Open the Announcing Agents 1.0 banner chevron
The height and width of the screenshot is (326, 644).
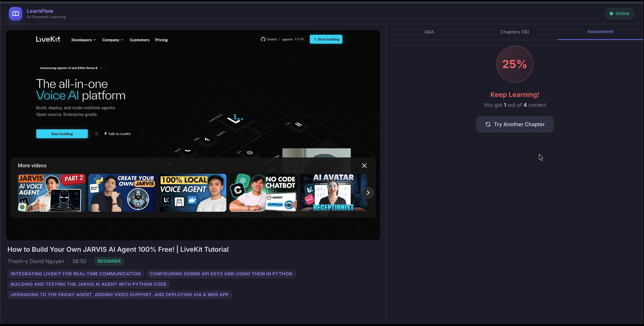point(101,68)
